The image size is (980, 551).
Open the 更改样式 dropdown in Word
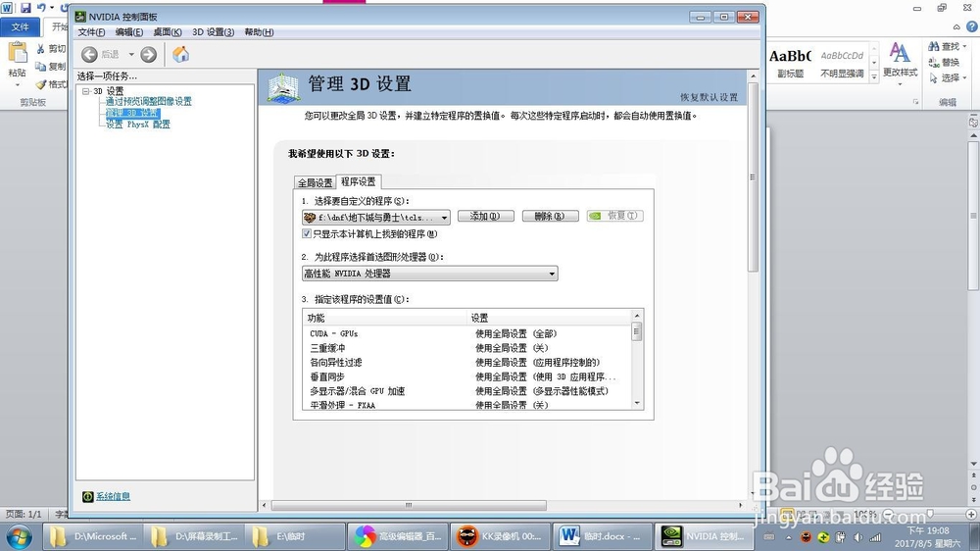pyautogui.click(x=900, y=63)
